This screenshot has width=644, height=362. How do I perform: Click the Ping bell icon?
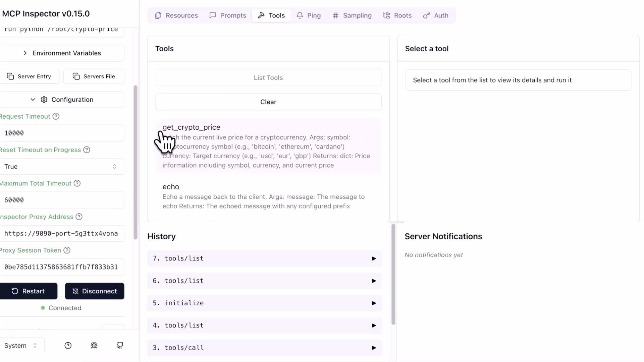point(300,15)
